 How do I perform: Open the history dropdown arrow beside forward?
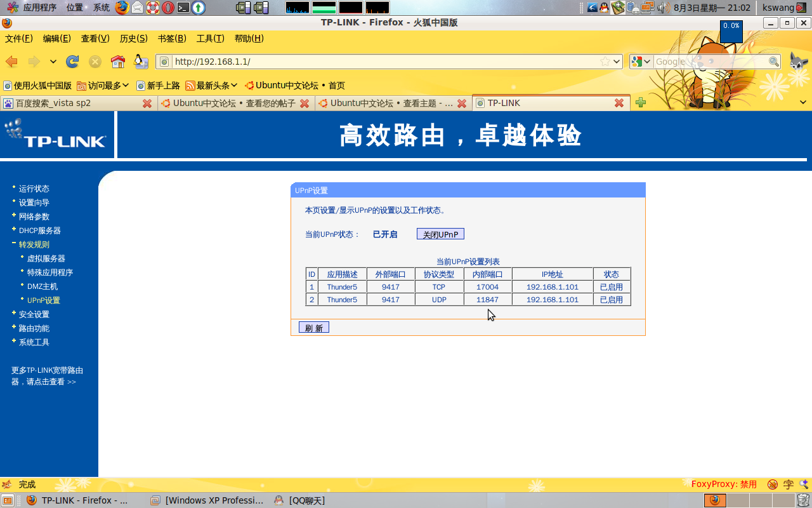pyautogui.click(x=53, y=62)
